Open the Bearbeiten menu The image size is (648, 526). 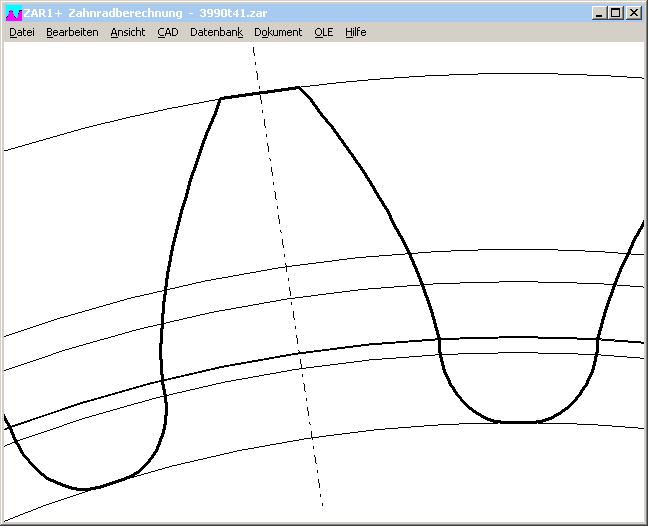72,32
